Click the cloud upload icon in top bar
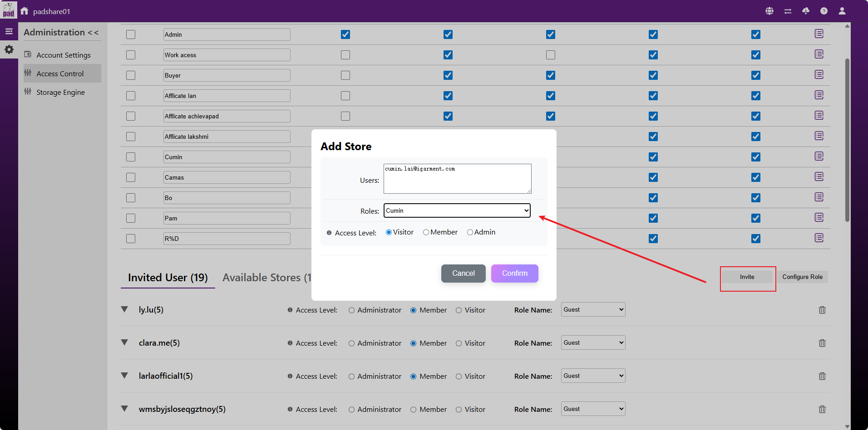The height and width of the screenshot is (430, 868). pos(806,11)
